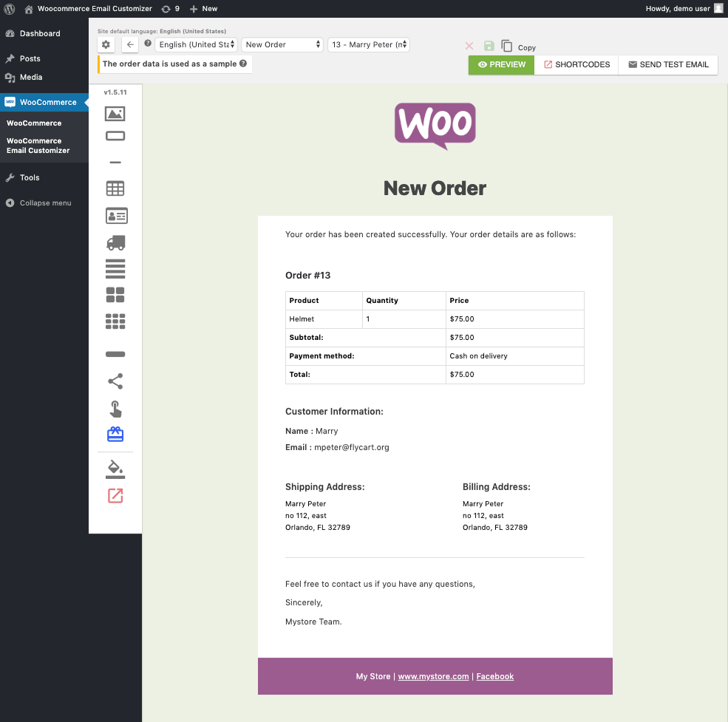Select the Woo logo image
This screenshot has width=728, height=722.
click(435, 127)
